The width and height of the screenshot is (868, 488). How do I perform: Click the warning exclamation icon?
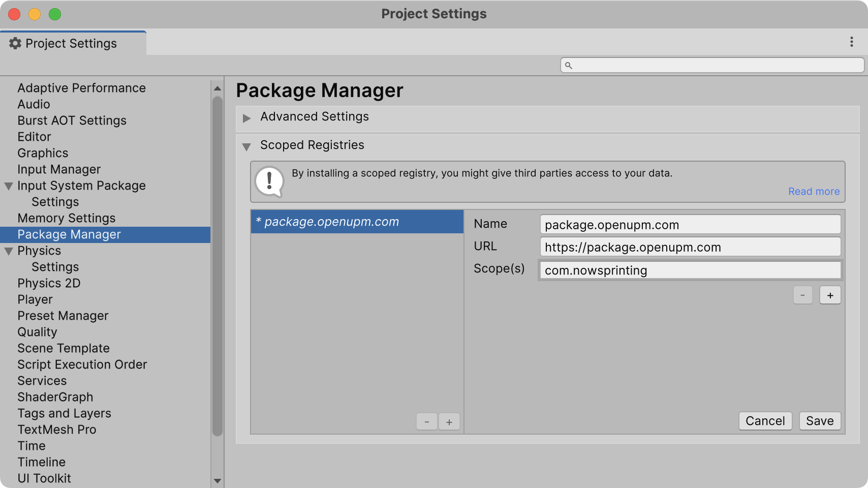point(269,181)
